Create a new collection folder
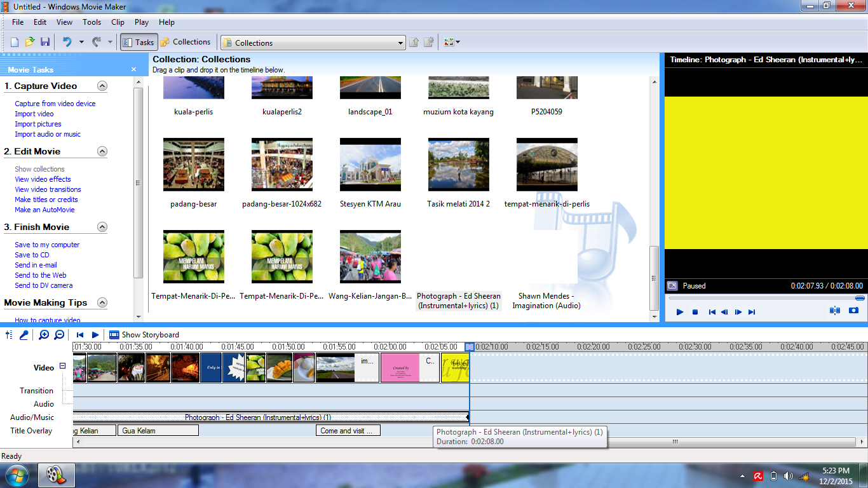Viewport: 868px width, 488px height. 429,43
